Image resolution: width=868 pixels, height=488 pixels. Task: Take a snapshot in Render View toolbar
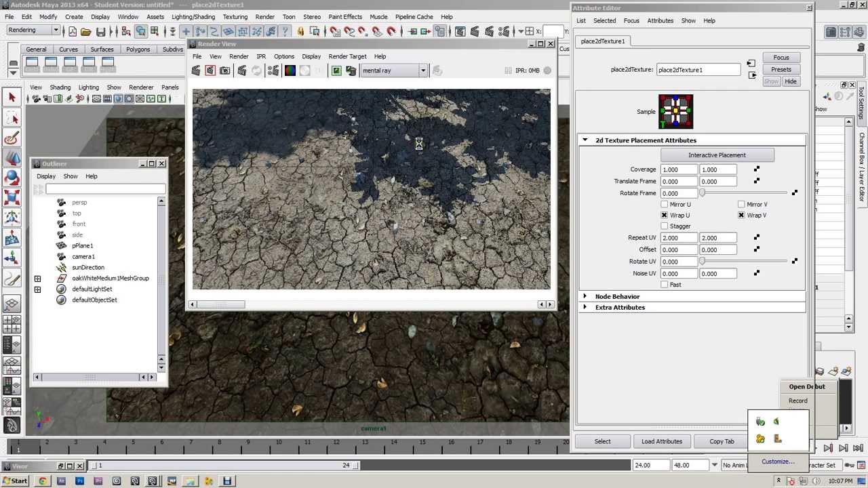224,70
